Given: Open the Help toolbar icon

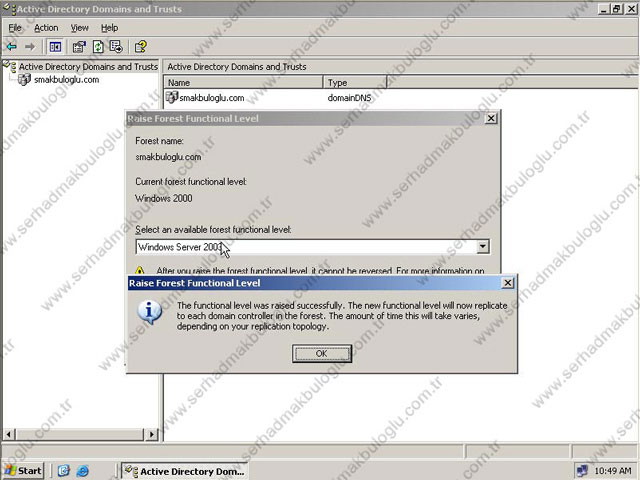Looking at the screenshot, I should (140, 47).
